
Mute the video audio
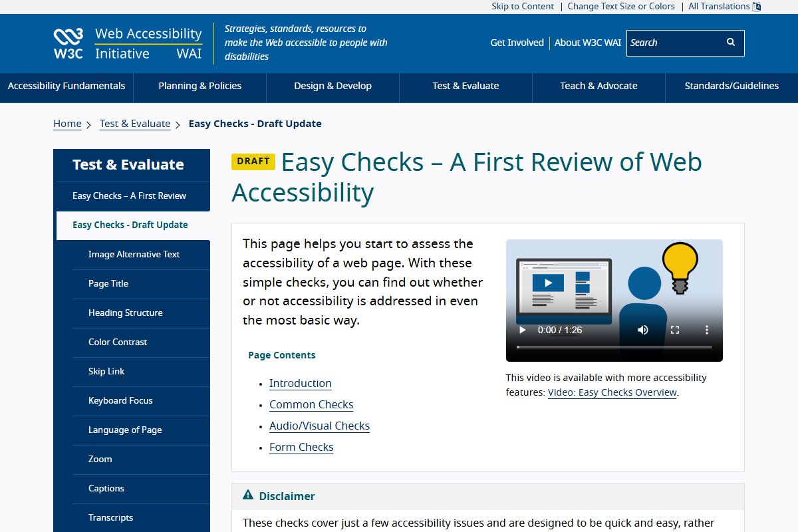(643, 330)
